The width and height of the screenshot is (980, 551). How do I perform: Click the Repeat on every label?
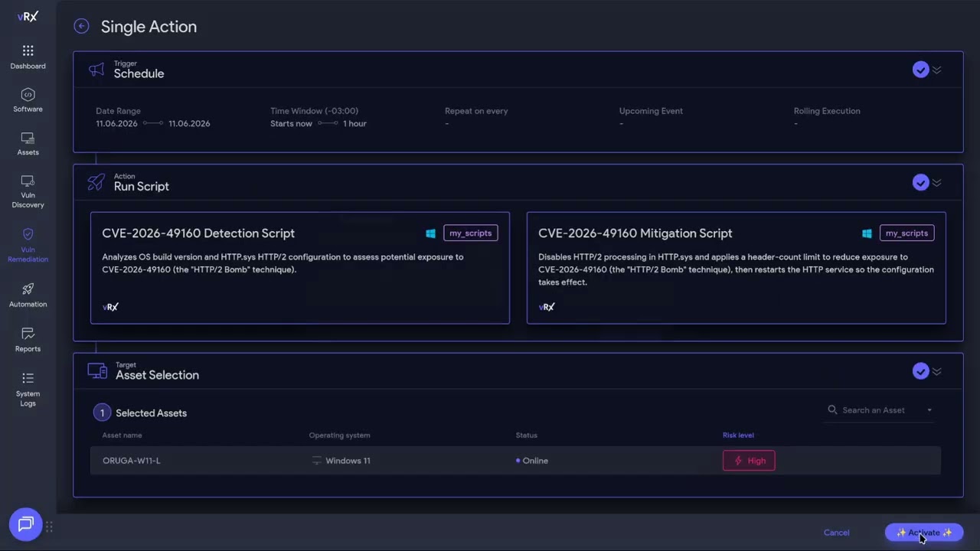click(x=476, y=111)
